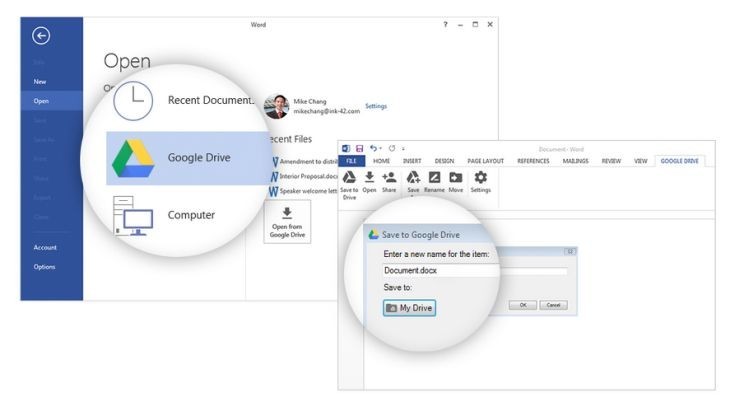
Task: Open Customize Quick Access Toolbar dropdown
Action: (403, 149)
